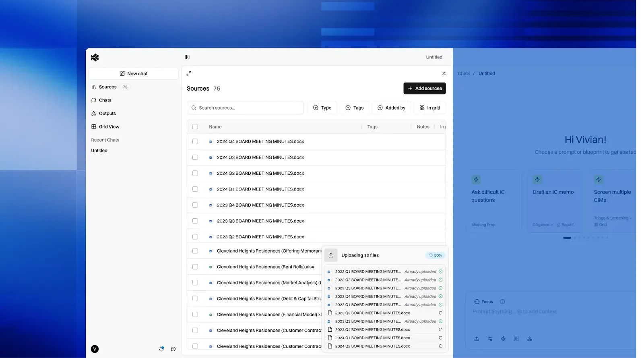
Task: Open the Type filter dropdown
Action: click(322, 108)
